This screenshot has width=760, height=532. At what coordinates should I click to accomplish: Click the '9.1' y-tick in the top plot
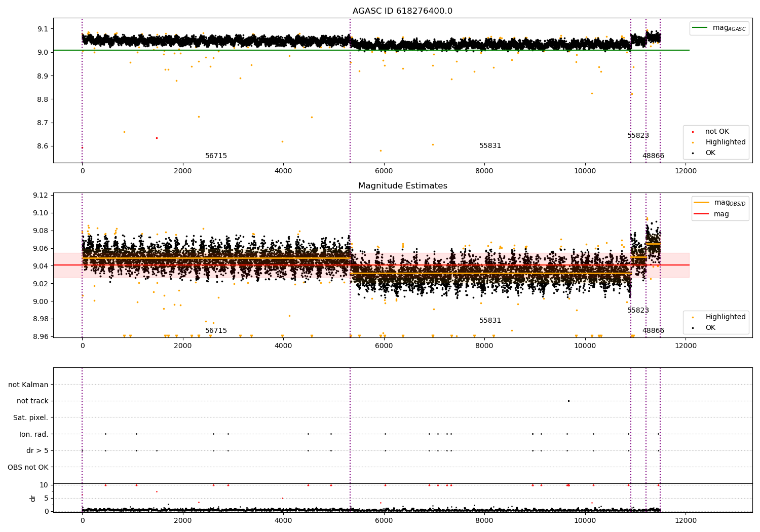43,29
